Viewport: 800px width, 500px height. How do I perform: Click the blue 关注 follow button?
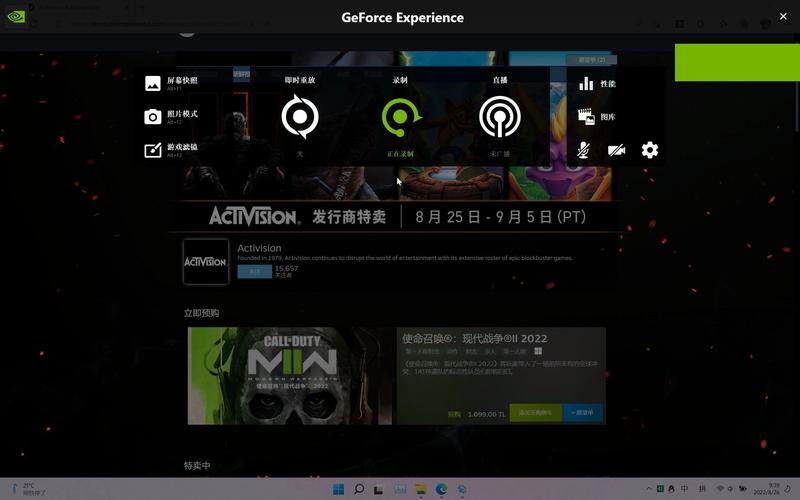(x=254, y=271)
